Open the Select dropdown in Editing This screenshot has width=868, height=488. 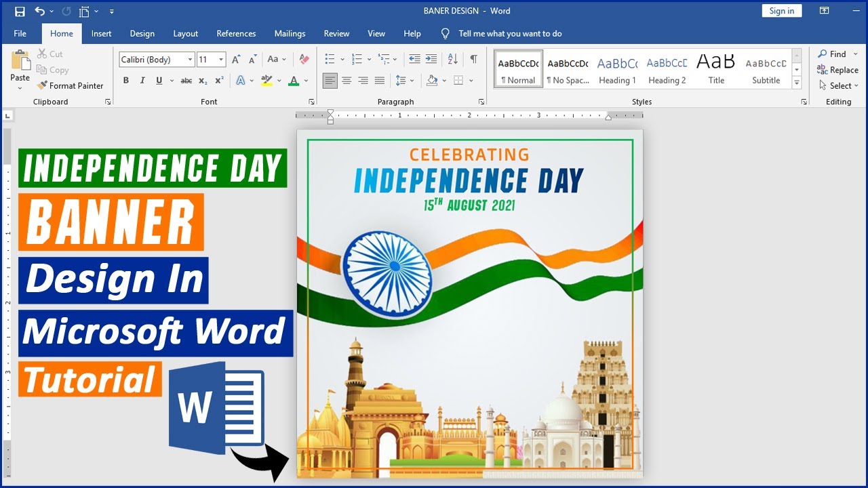pyautogui.click(x=839, y=85)
